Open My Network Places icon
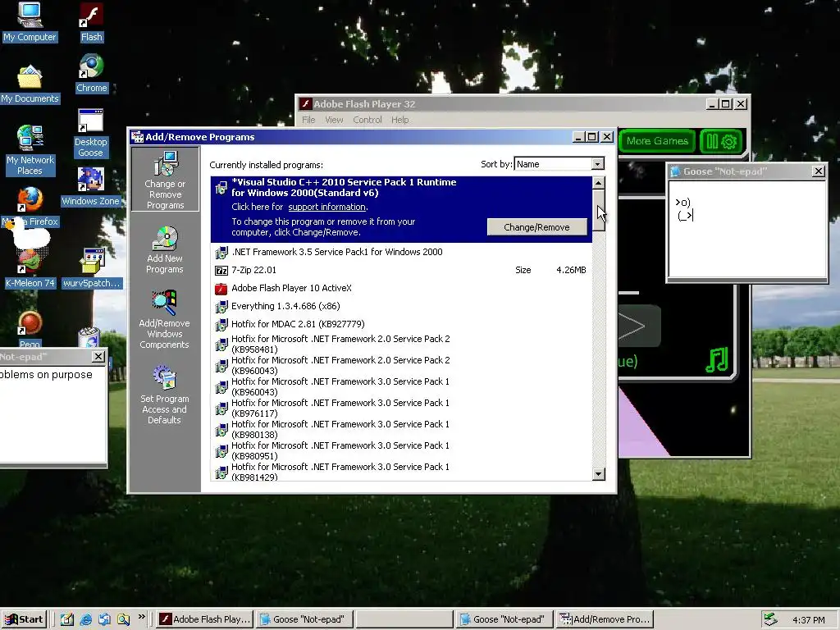The image size is (840, 630). coord(30,151)
